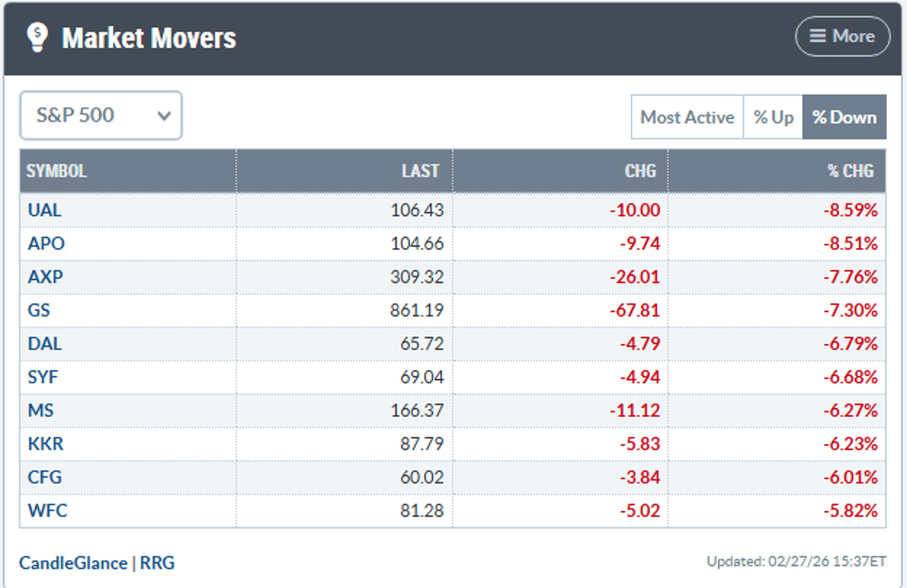Open the RRG chart link
The height and width of the screenshot is (588, 907).
click(157, 563)
